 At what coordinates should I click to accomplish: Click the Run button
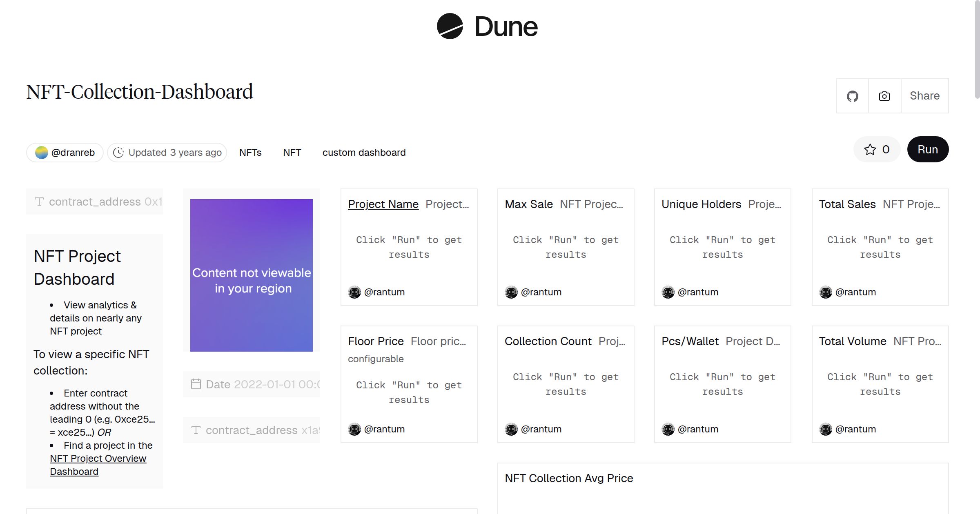[x=928, y=149]
